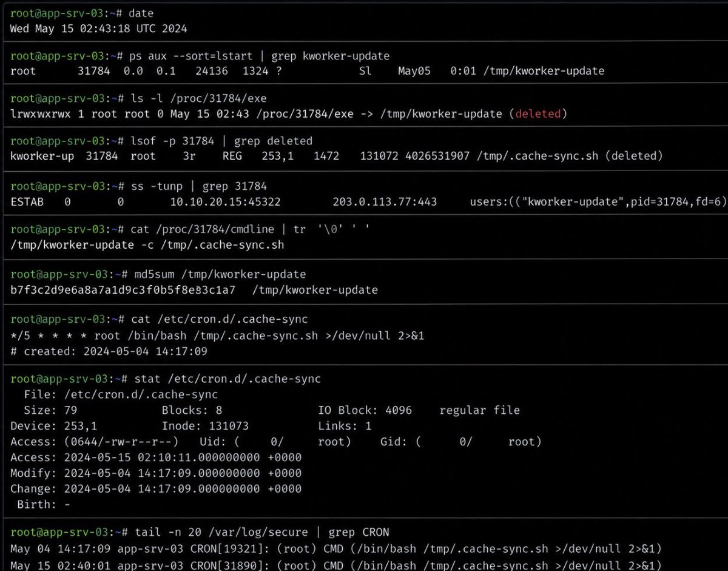Screen dimensions: 728x571
Task: Click 'Inode: 131073' in stat output
Action: 205,426
